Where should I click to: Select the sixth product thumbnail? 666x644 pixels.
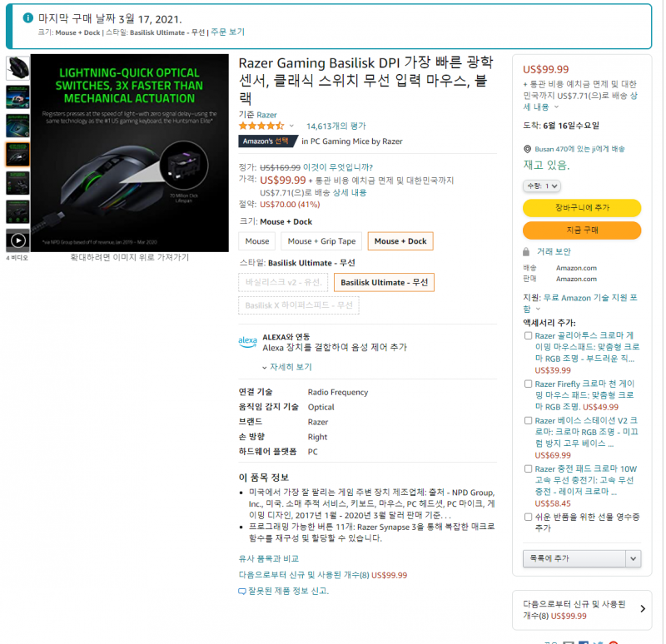point(17,211)
